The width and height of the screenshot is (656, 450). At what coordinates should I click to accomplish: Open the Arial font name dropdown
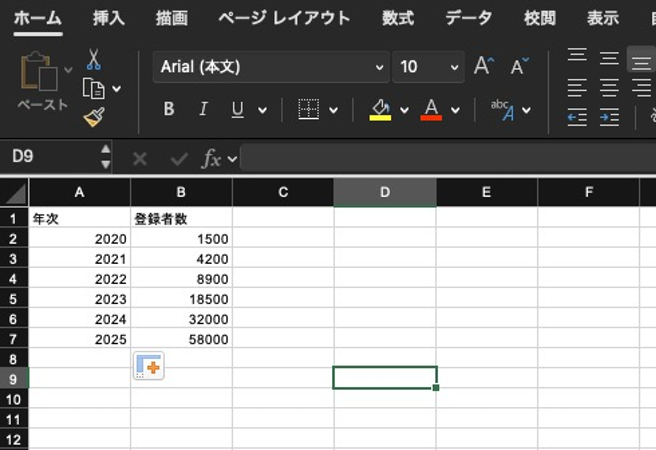[x=379, y=67]
